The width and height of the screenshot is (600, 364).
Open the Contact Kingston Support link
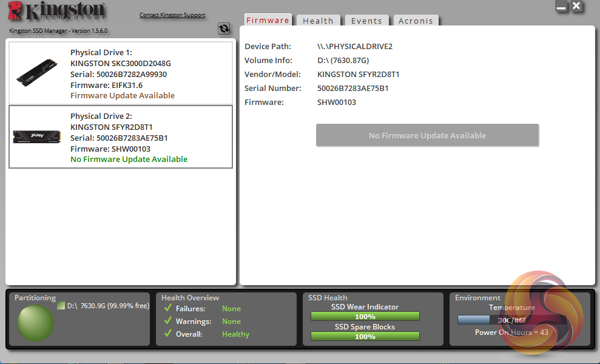coord(172,15)
